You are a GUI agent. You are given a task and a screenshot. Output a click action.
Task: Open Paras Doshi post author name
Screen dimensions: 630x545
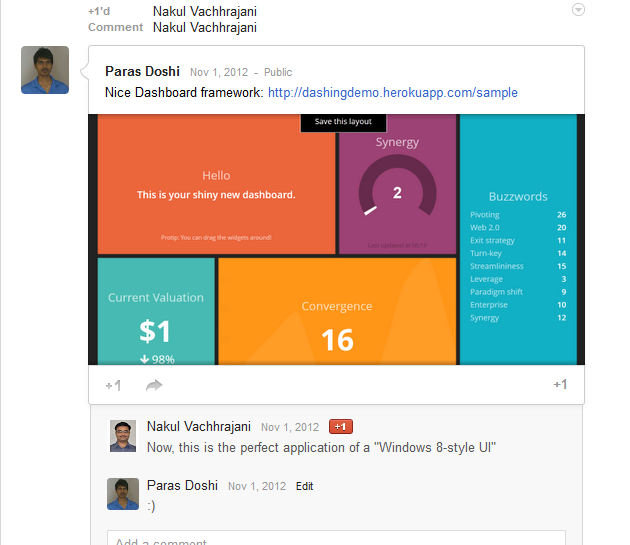142,72
